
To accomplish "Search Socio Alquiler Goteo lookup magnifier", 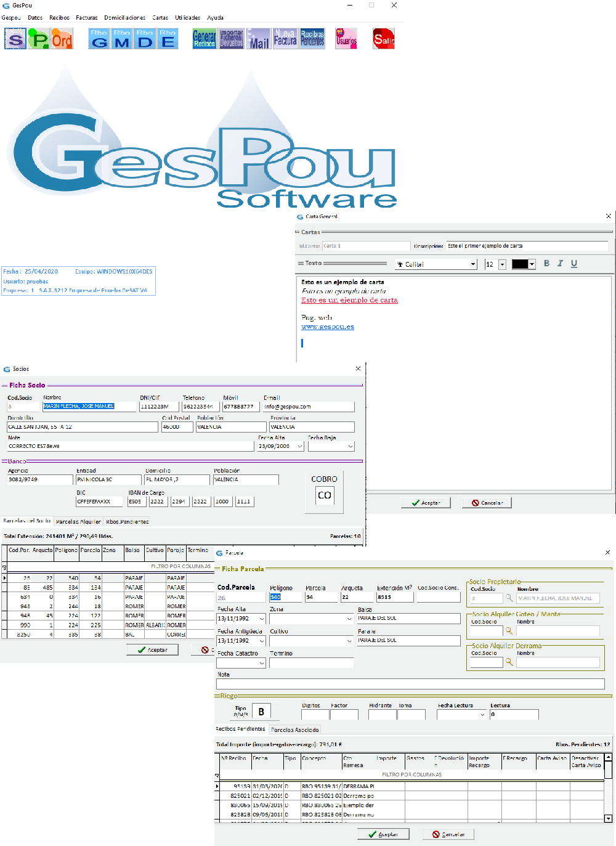I will tap(509, 630).
